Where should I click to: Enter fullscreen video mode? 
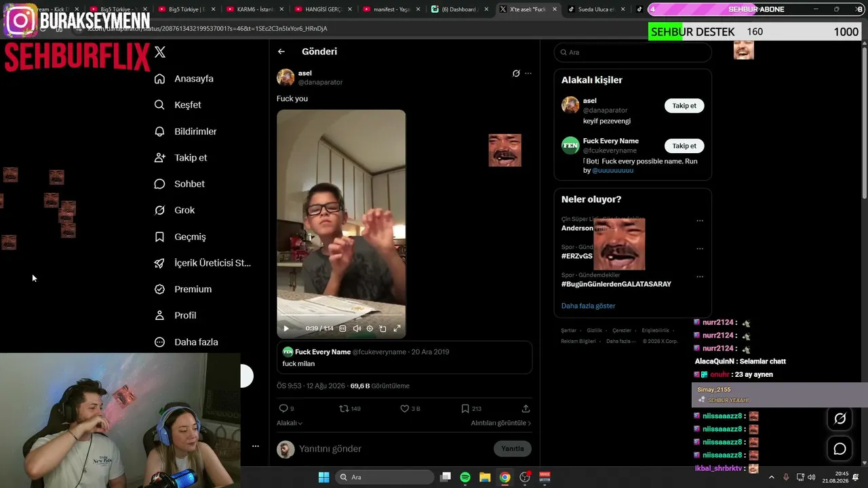pyautogui.click(x=397, y=329)
